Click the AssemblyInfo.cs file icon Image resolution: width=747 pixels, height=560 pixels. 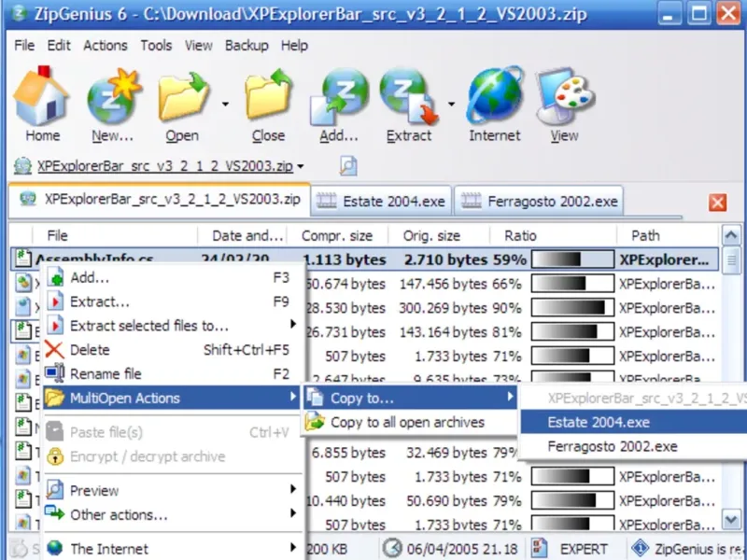[23, 259]
